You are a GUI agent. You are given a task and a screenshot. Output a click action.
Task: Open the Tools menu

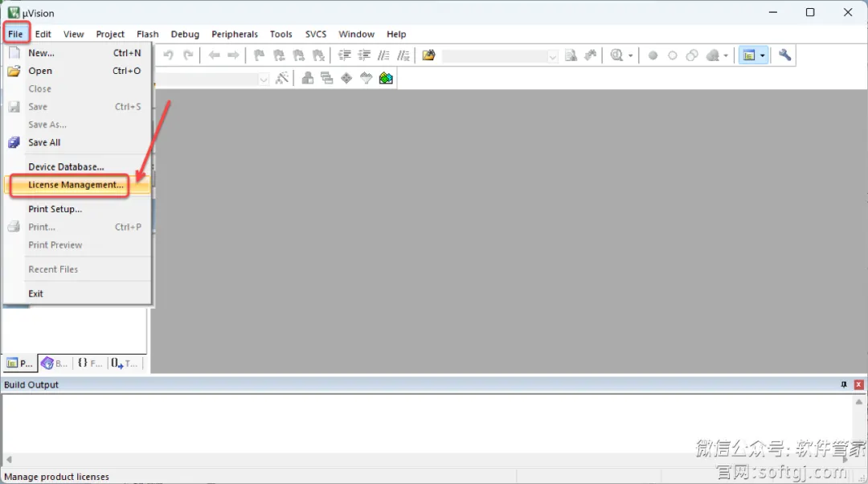tap(280, 34)
